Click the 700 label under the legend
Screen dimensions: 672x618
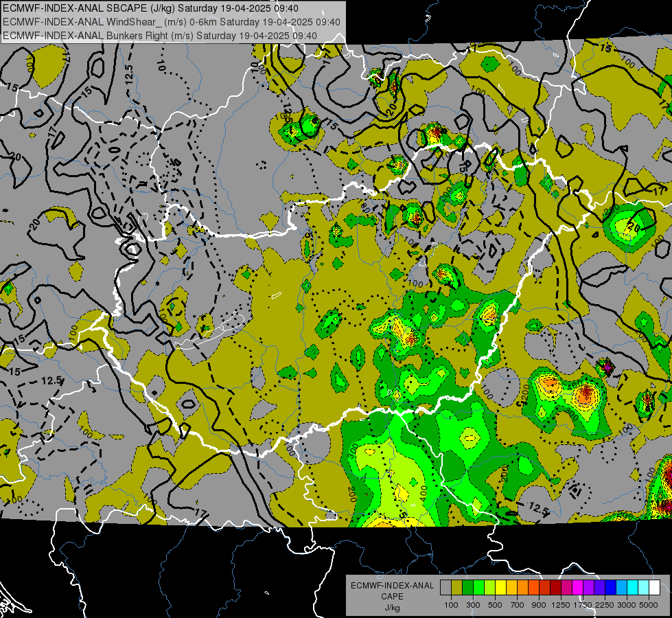coord(517,605)
